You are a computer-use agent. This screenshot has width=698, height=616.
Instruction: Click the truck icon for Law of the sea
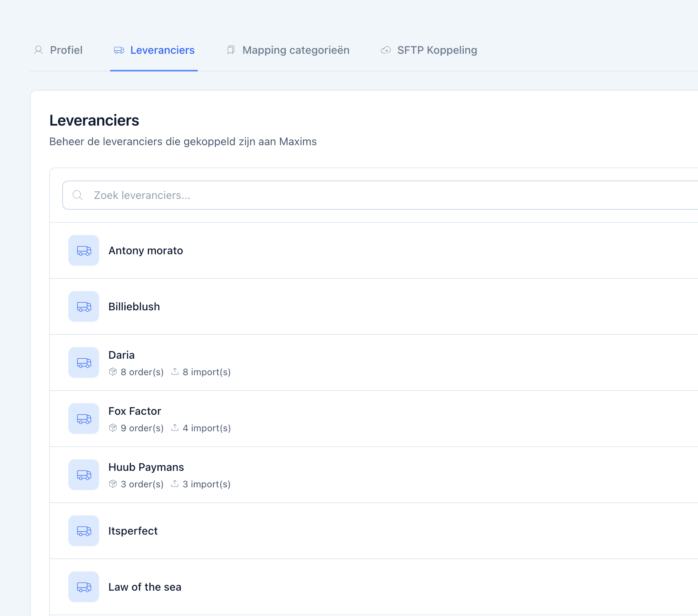pyautogui.click(x=83, y=587)
